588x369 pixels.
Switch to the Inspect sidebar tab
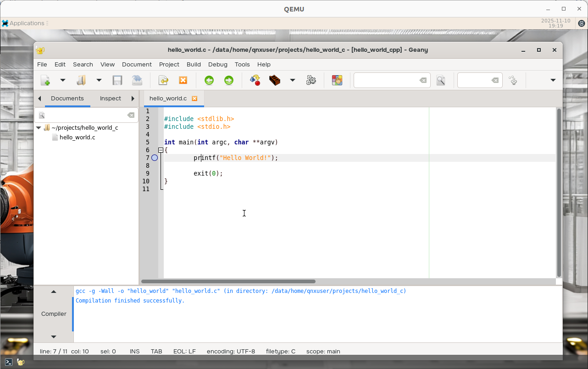110,98
